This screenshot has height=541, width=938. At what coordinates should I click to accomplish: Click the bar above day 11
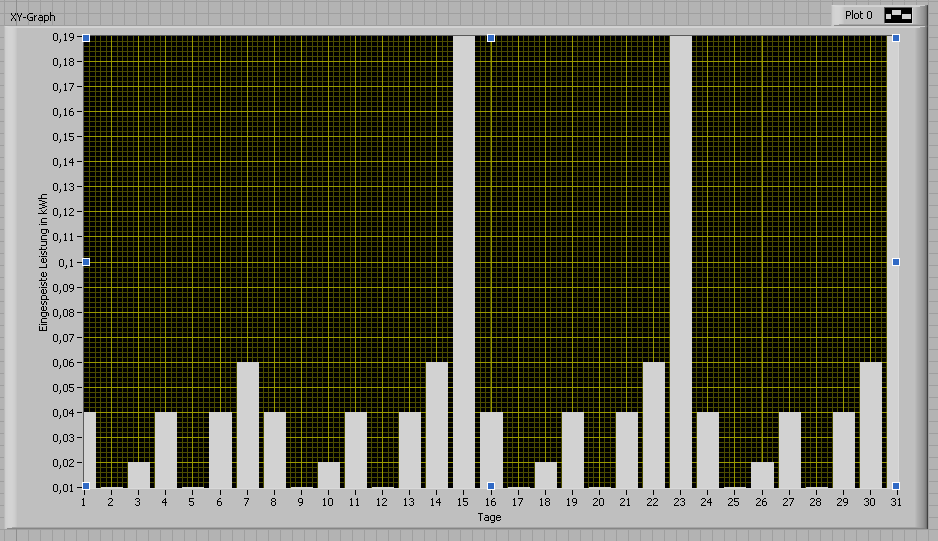point(356,450)
